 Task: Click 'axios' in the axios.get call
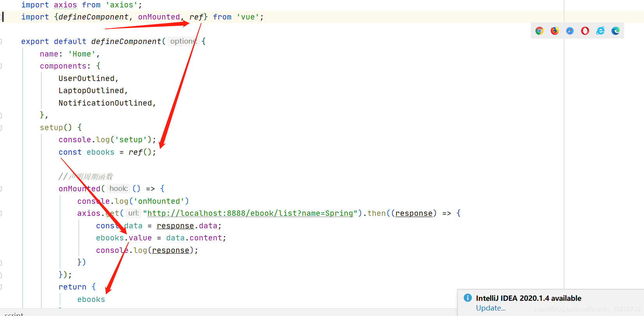point(89,214)
